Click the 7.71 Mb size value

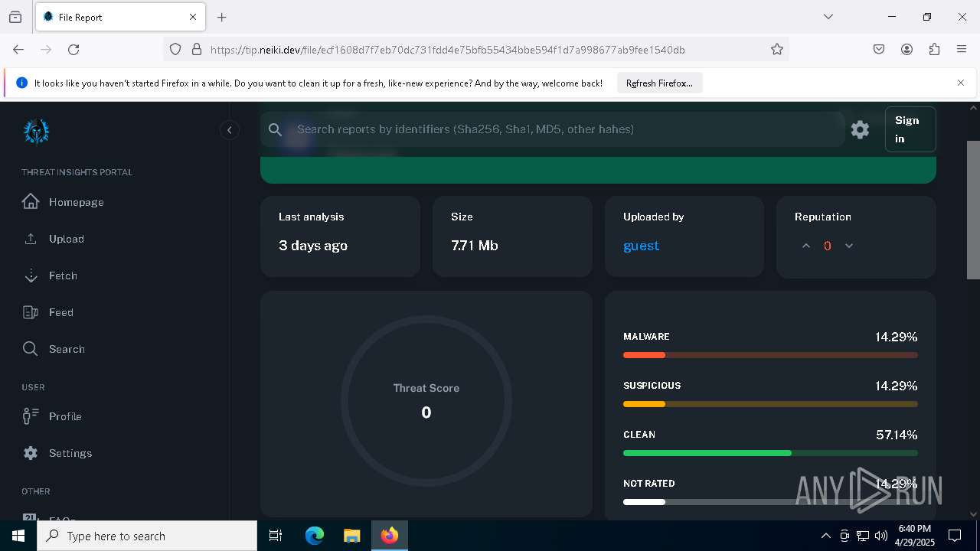[x=475, y=246]
